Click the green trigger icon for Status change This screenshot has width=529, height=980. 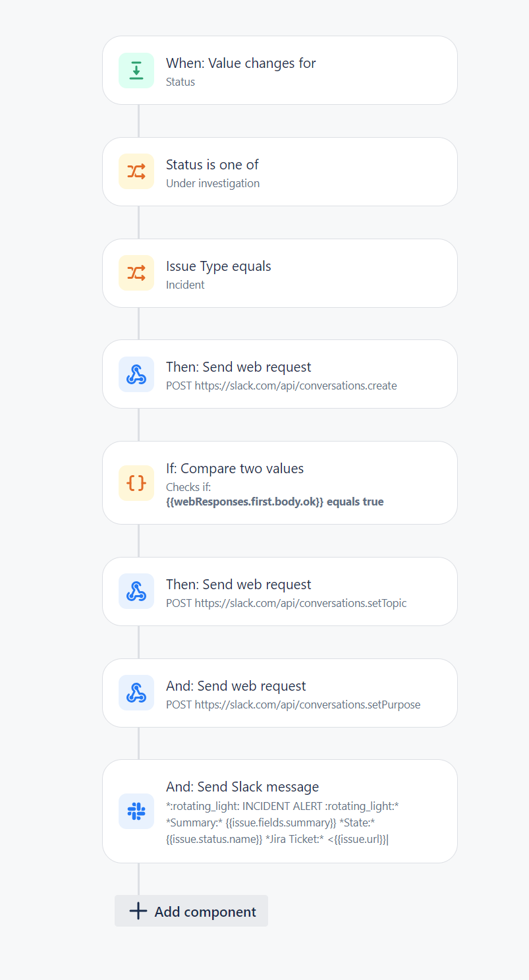click(x=136, y=70)
